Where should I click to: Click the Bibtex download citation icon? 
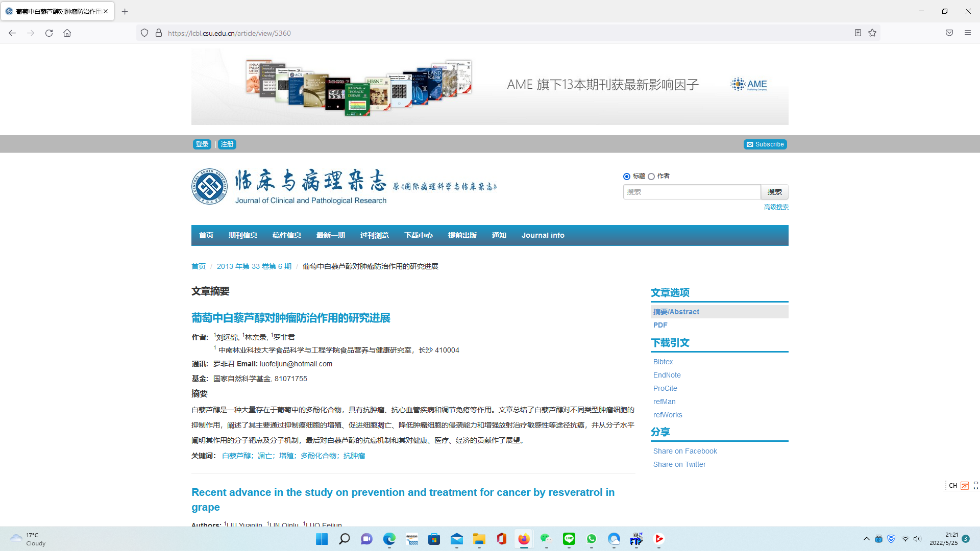tap(661, 361)
